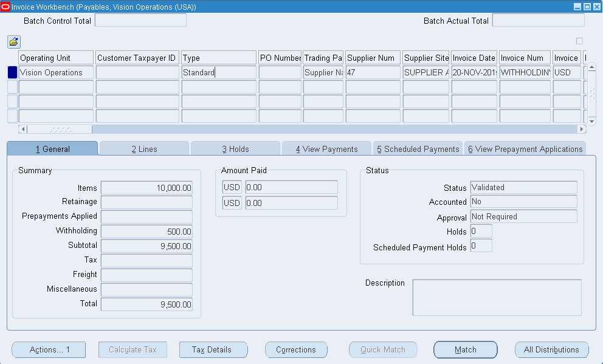
Task: Maximize the Invoice Workbench window
Action: [587, 7]
